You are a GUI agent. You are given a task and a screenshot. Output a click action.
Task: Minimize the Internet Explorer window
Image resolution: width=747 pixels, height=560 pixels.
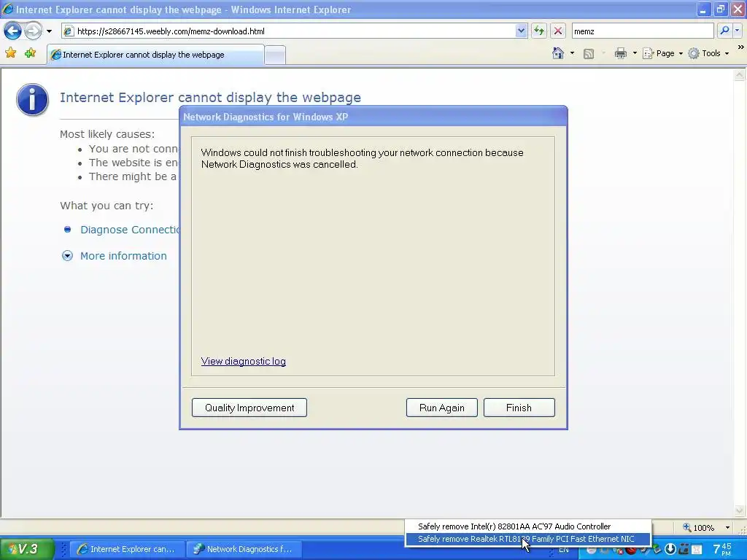(703, 9)
